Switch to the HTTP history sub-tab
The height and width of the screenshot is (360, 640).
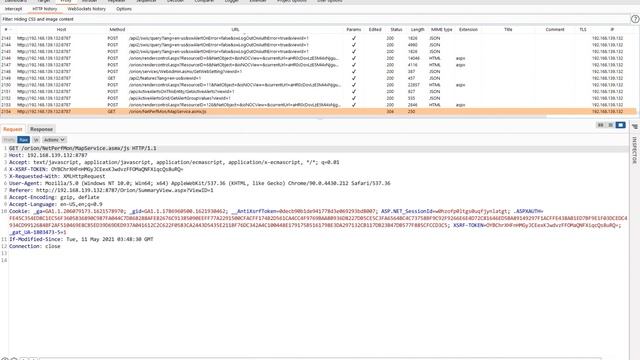tap(44, 9)
